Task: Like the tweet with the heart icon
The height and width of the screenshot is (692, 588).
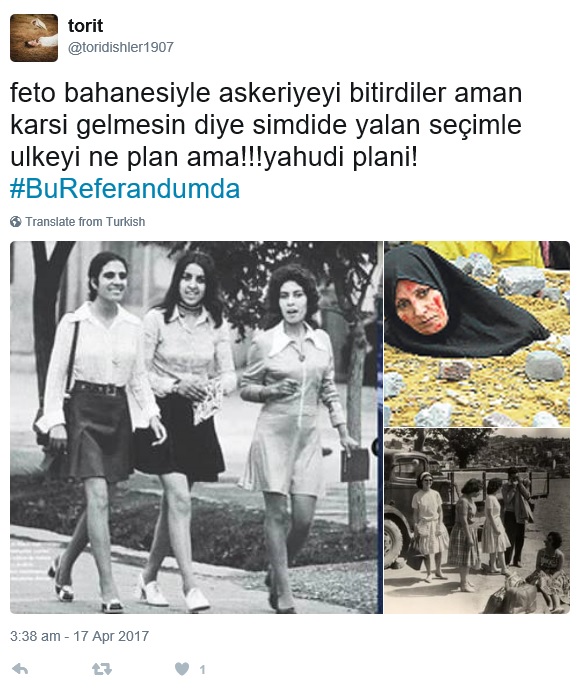Action: tap(182, 669)
